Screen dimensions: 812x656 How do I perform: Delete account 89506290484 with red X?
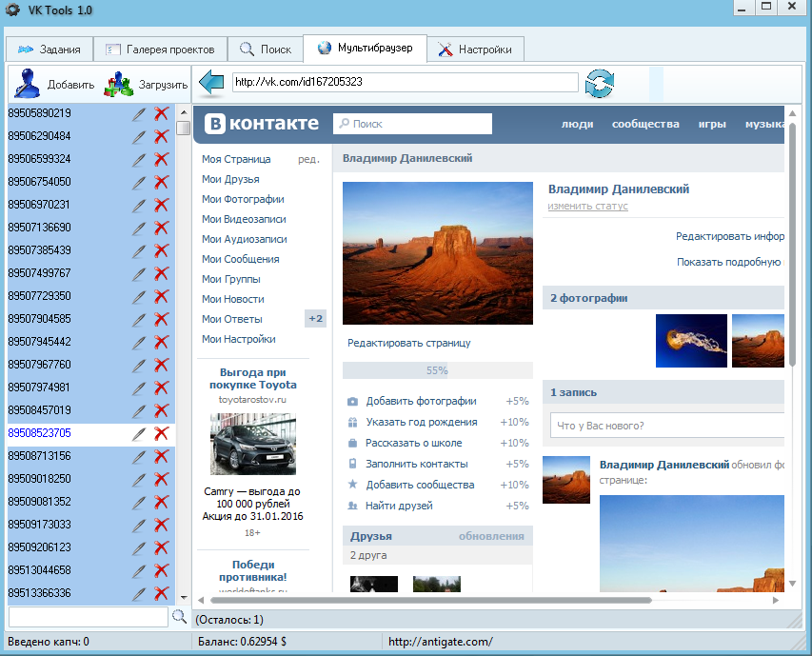click(161, 136)
